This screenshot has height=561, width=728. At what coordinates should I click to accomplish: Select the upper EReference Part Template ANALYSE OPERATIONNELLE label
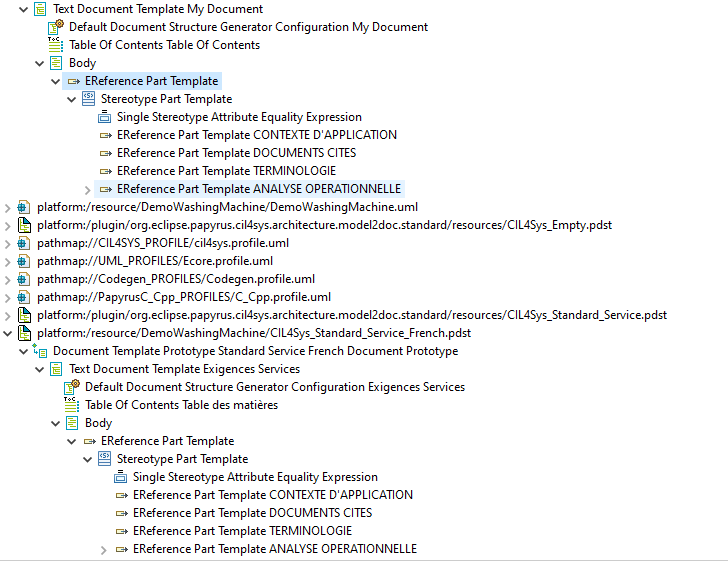(259, 189)
